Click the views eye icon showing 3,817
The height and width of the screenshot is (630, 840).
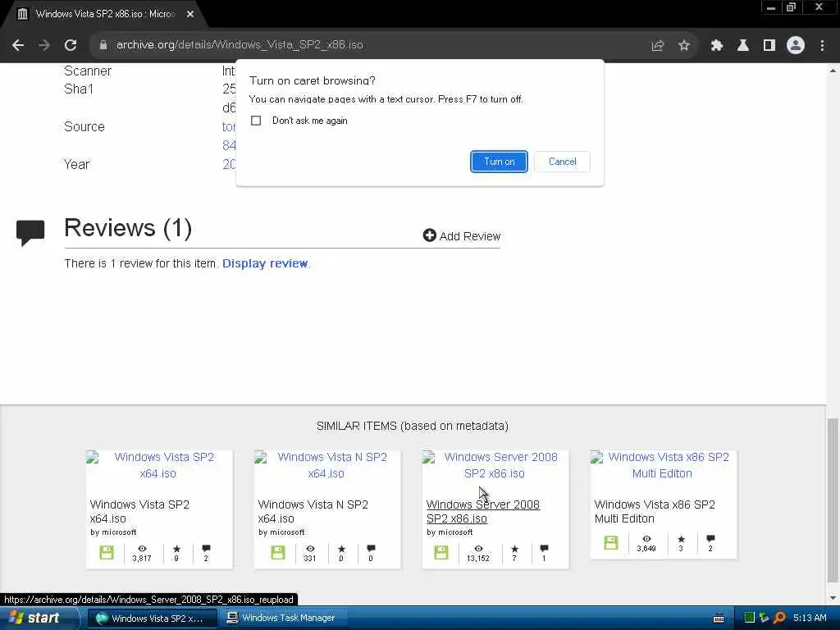tap(142, 549)
